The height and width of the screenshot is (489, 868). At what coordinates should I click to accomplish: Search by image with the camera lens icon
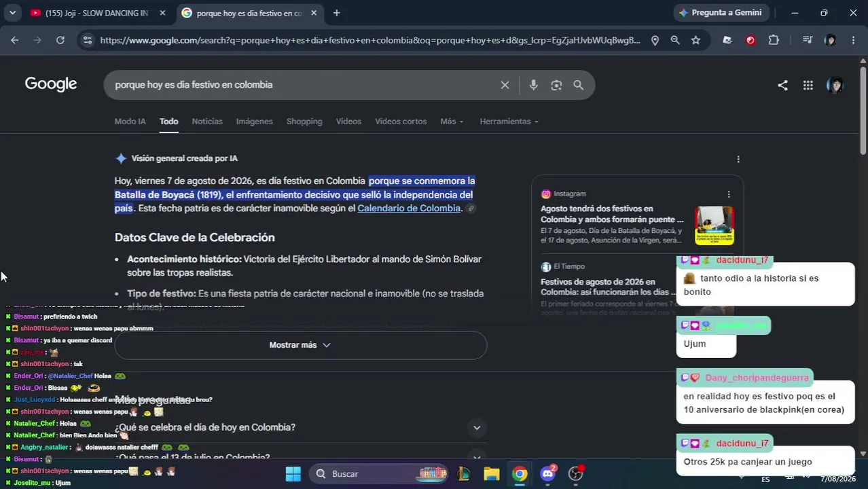click(x=556, y=85)
